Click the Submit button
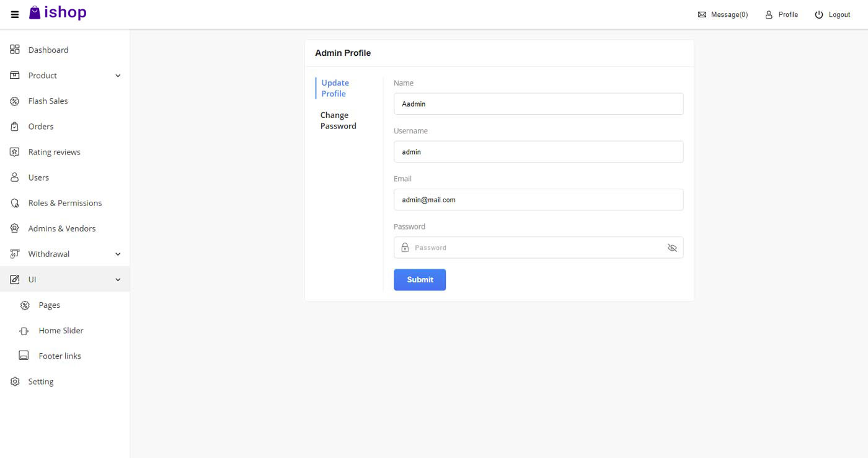The height and width of the screenshot is (458, 868). coord(420,279)
